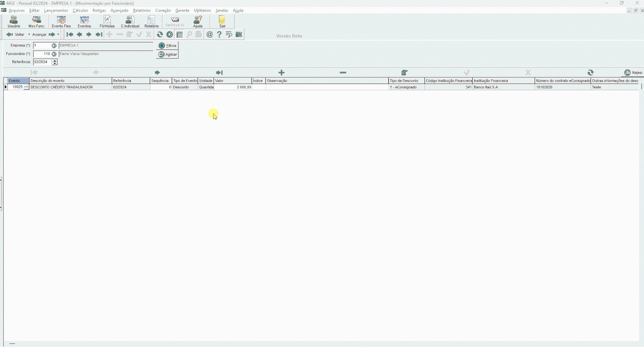This screenshot has width=644, height=347.
Task: Go to last record in main toolbar
Action: (99, 35)
